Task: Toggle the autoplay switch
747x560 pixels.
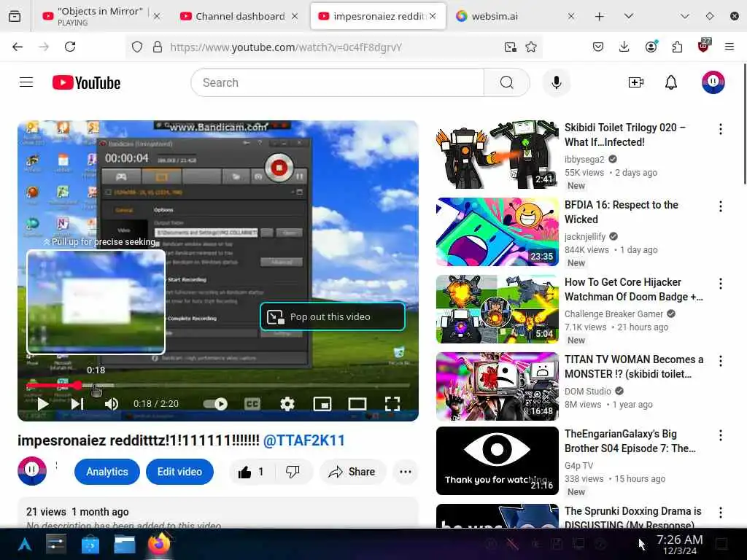Action: click(215, 404)
